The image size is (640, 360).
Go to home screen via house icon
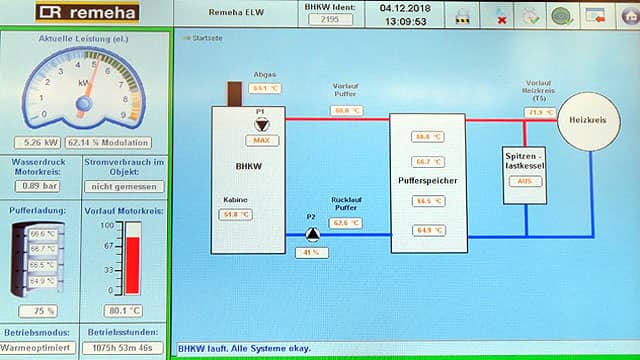[630, 16]
